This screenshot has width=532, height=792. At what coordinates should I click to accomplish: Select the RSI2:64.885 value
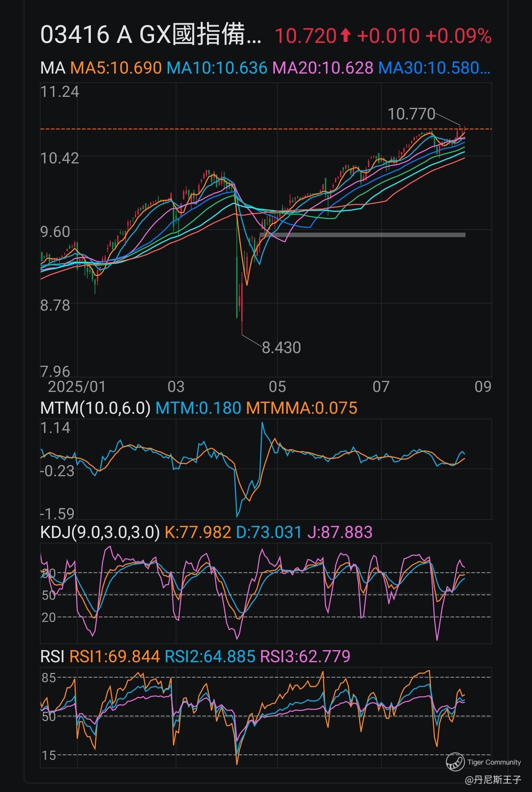[210, 656]
